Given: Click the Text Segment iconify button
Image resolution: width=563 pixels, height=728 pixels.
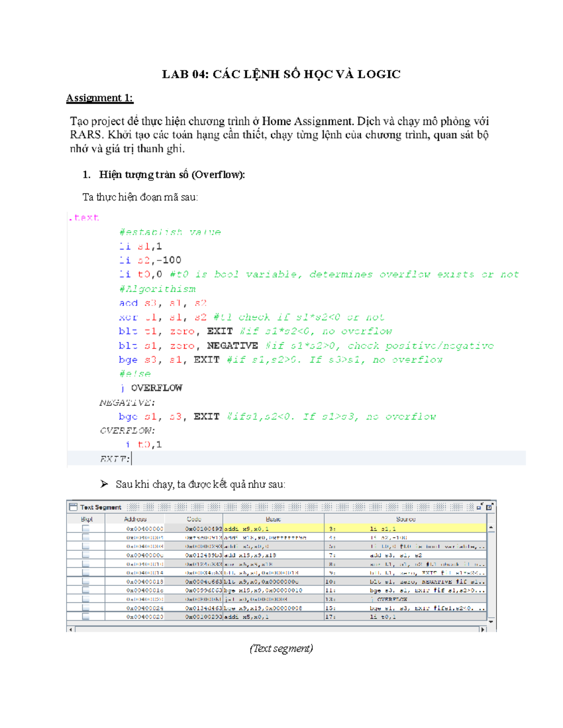Looking at the screenshot, I should click(x=479, y=507).
